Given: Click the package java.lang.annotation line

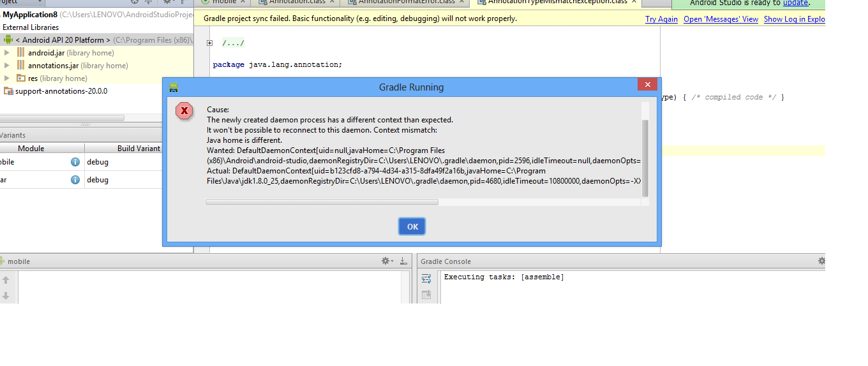Looking at the screenshot, I should 278,64.
